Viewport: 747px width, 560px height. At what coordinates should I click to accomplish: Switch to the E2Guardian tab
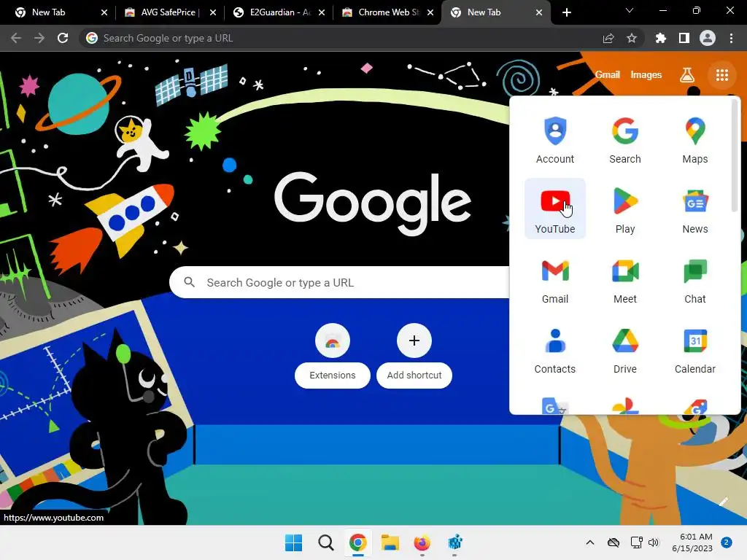coord(279,12)
